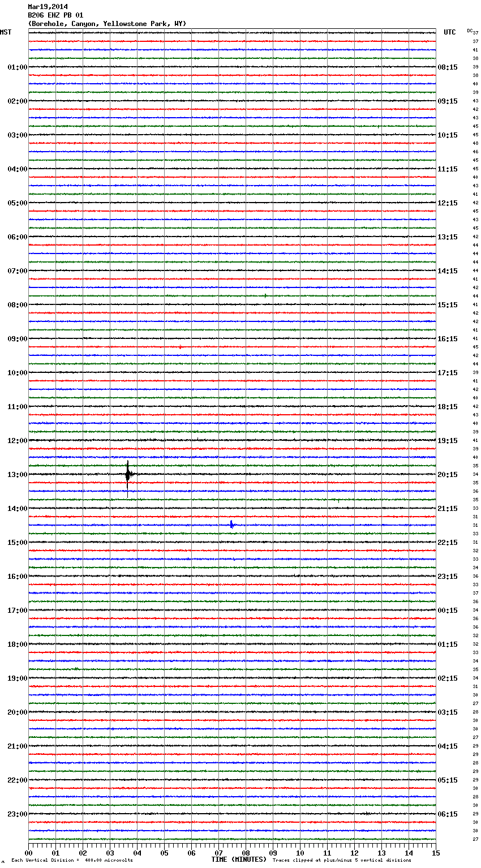Click the MST time zone label

click(6, 32)
